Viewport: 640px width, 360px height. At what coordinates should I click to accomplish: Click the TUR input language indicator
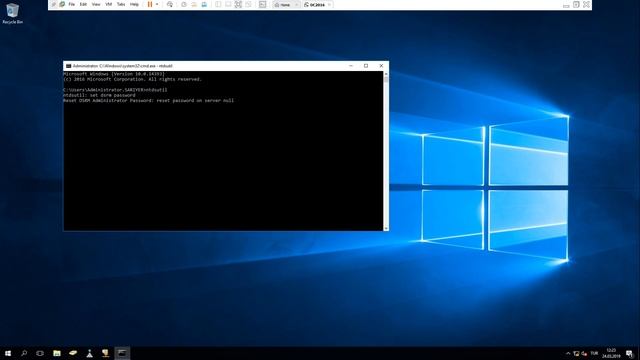pos(594,353)
